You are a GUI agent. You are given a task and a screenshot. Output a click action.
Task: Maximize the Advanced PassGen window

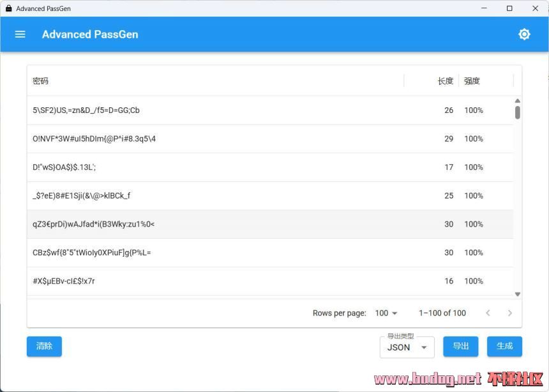click(x=509, y=8)
